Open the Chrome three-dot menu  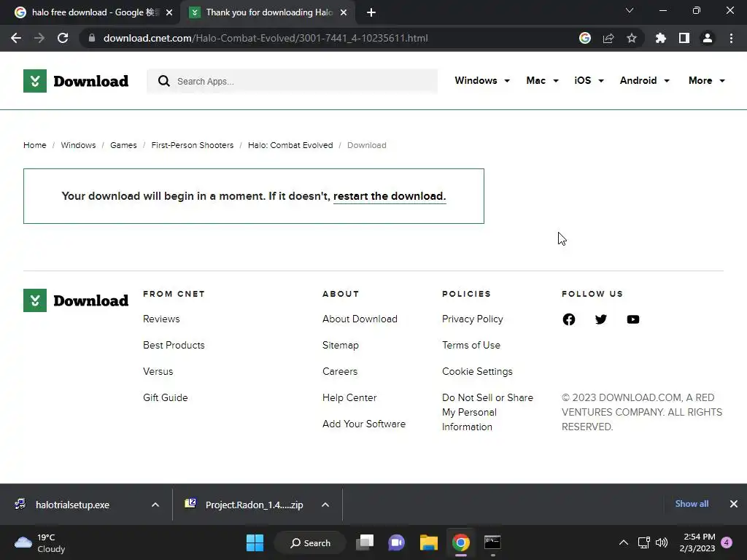731,38
